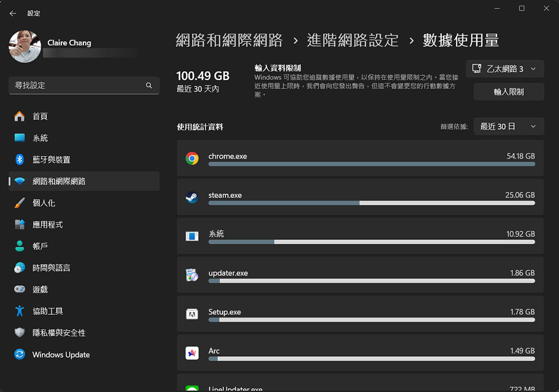The width and height of the screenshot is (559, 392).
Task: Click the 篩選依據 label
Action: pos(454,126)
